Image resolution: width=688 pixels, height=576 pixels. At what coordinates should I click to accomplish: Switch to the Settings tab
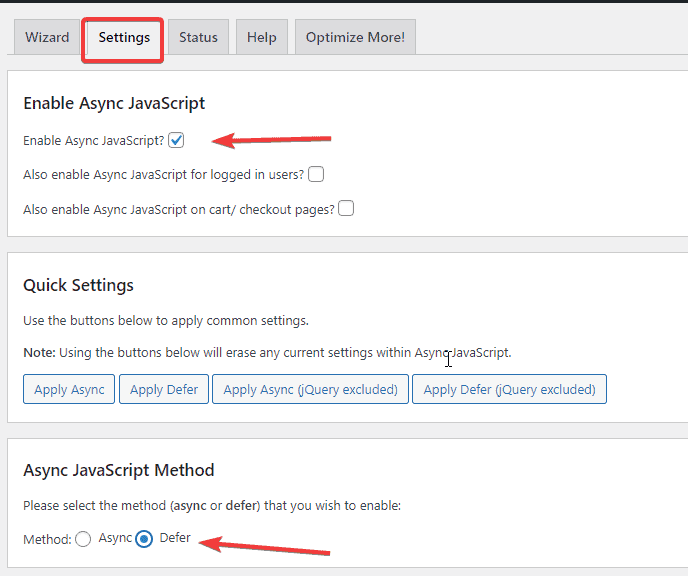pyautogui.click(x=124, y=38)
